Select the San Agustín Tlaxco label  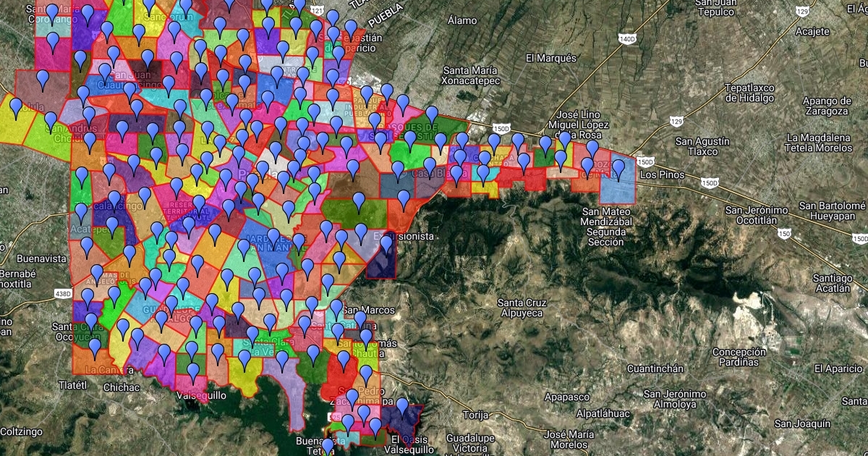[704, 146]
